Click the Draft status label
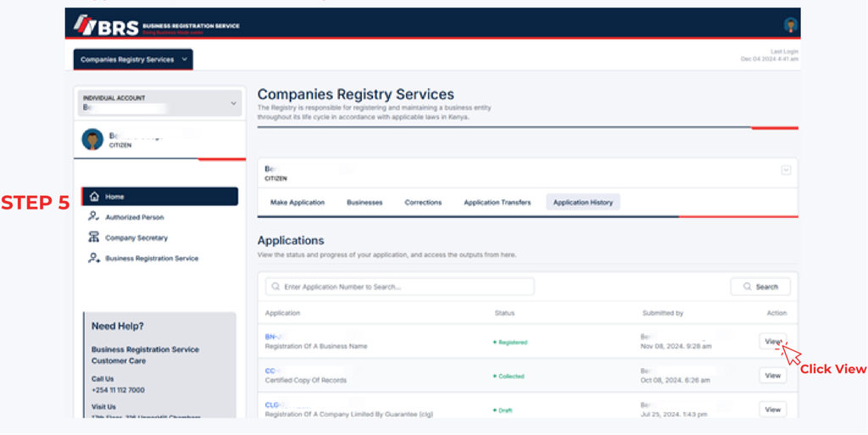Image resolution: width=868 pixels, height=435 pixels. pos(503,410)
